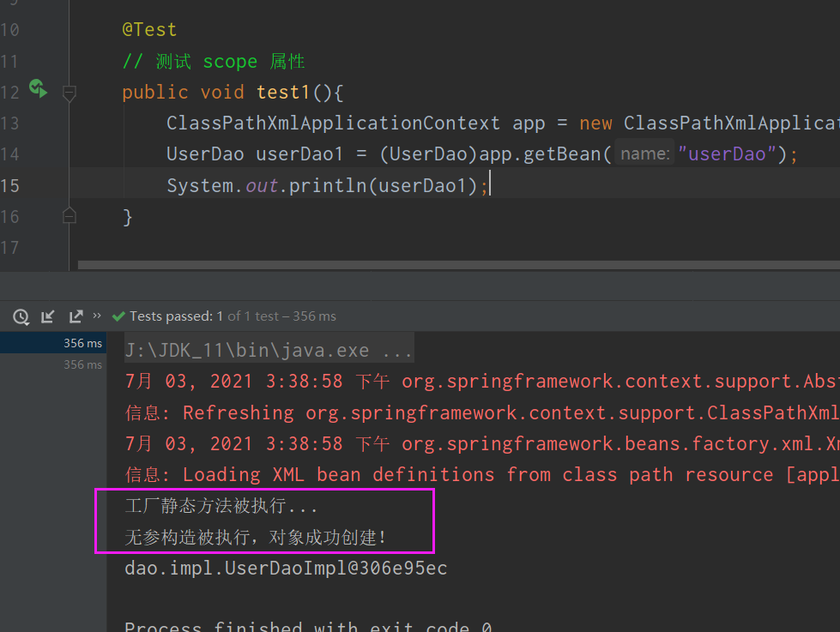The image size is (840, 632).
Task: Click the green checkmark tests passed icon
Action: point(118,316)
